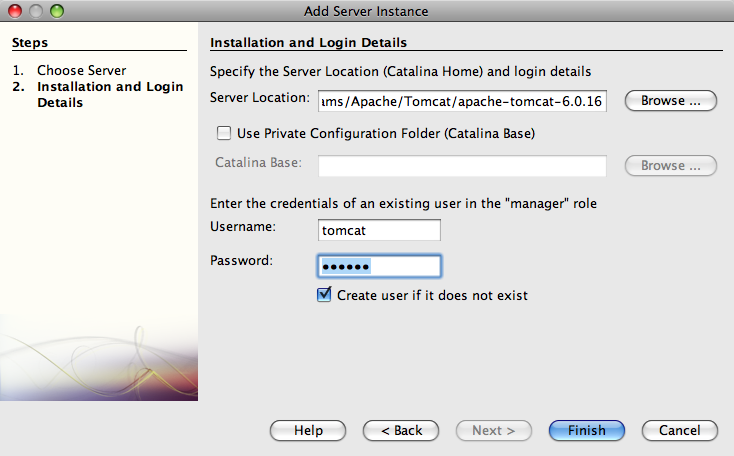
Task: Open Help for this wizard
Action: [308, 430]
